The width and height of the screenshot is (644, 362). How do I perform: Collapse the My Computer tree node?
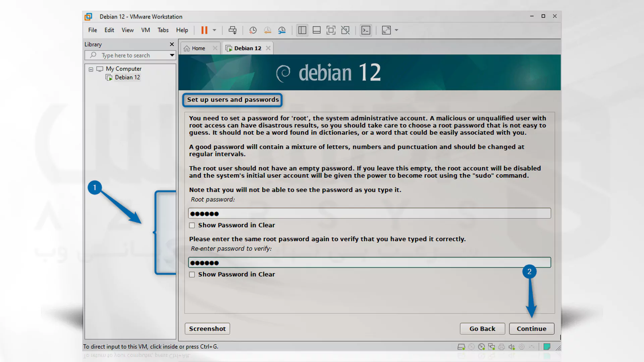coord(91,69)
